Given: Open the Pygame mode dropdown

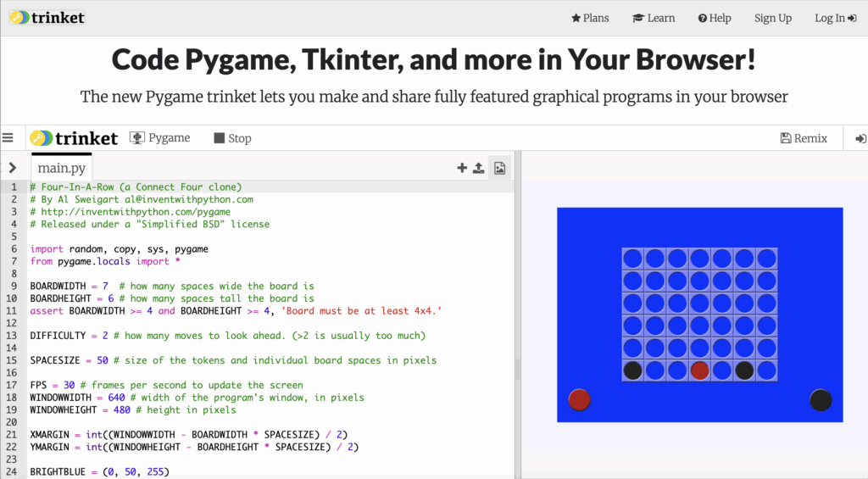Looking at the screenshot, I should pos(159,138).
